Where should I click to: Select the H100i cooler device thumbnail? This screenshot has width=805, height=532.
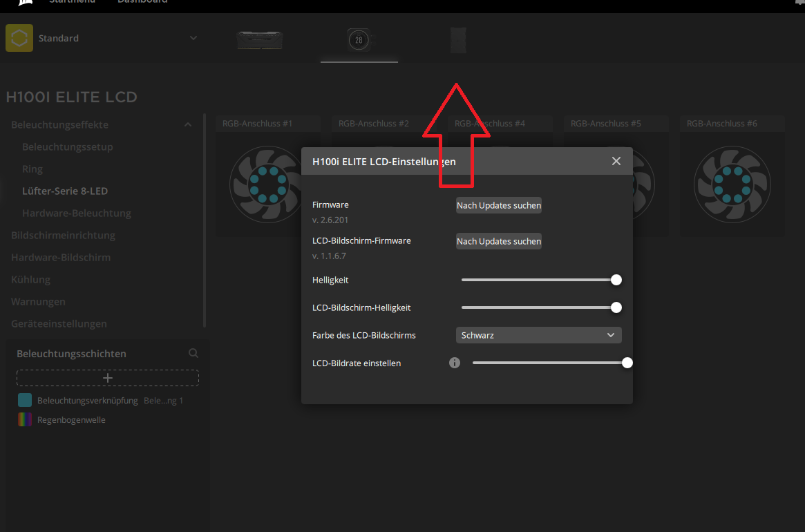[x=359, y=39]
